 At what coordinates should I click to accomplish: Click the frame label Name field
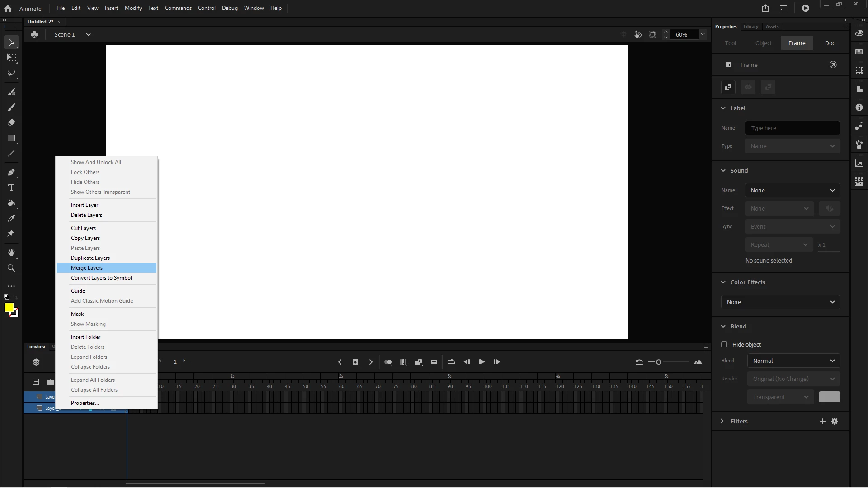tap(792, 128)
